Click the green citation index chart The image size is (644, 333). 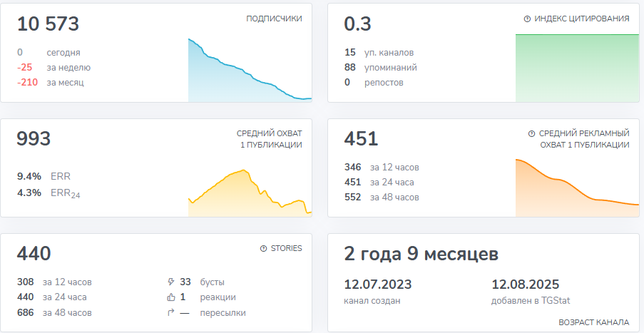pyautogui.click(x=577, y=68)
